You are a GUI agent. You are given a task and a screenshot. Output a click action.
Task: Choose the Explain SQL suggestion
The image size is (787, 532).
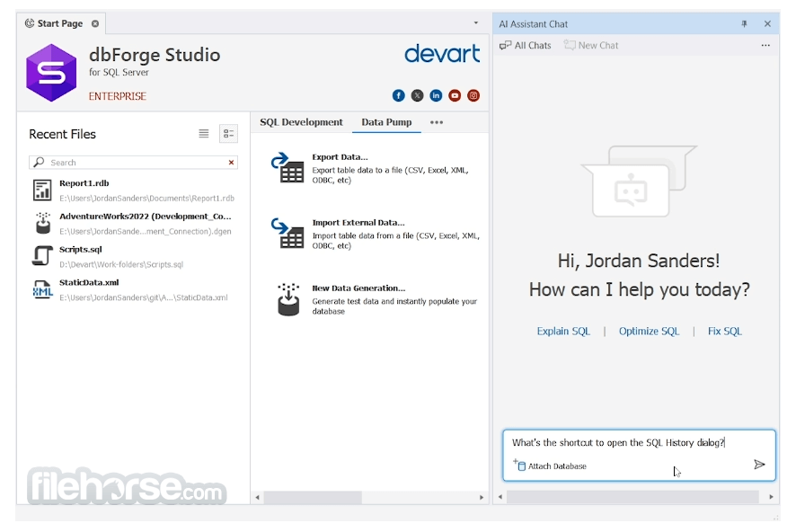[563, 332]
